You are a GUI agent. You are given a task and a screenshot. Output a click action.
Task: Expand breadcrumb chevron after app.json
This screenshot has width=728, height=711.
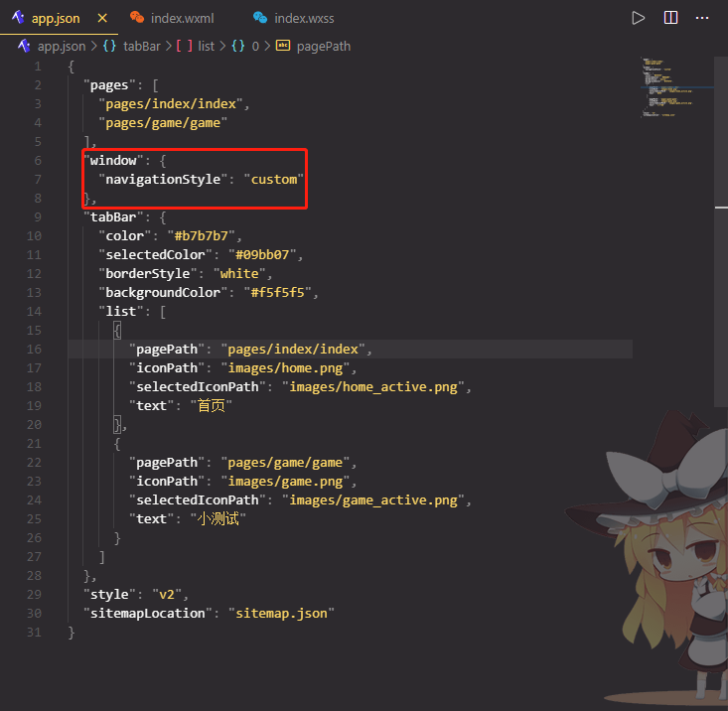pos(94,47)
